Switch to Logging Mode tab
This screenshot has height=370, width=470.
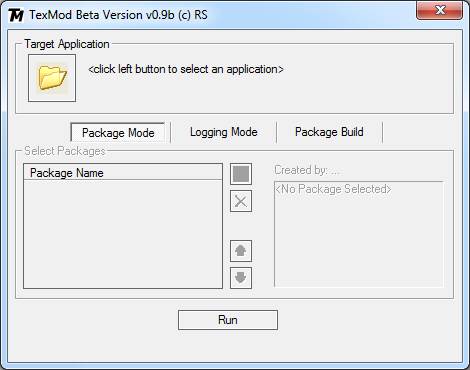(x=223, y=132)
